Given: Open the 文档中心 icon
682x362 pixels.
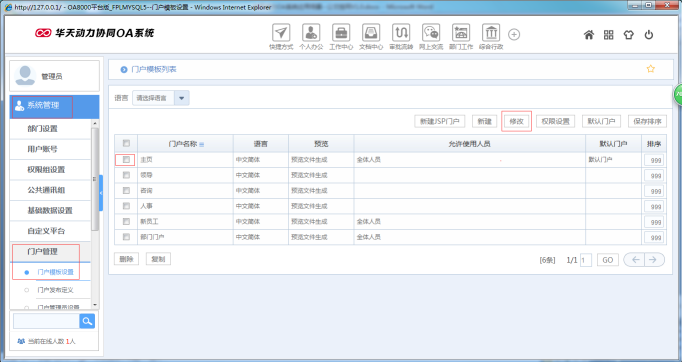Looking at the screenshot, I should [371, 33].
